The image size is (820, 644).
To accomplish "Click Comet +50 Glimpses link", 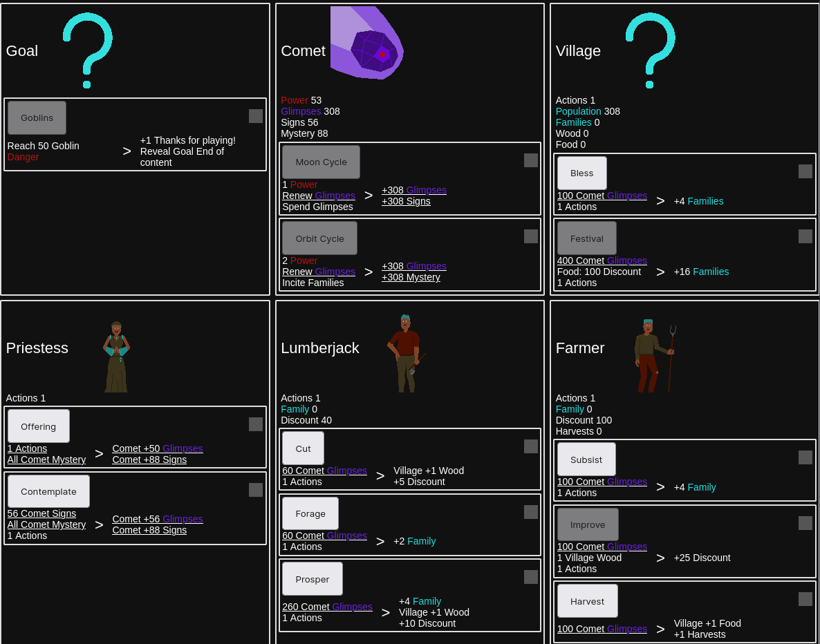I will (x=158, y=448).
